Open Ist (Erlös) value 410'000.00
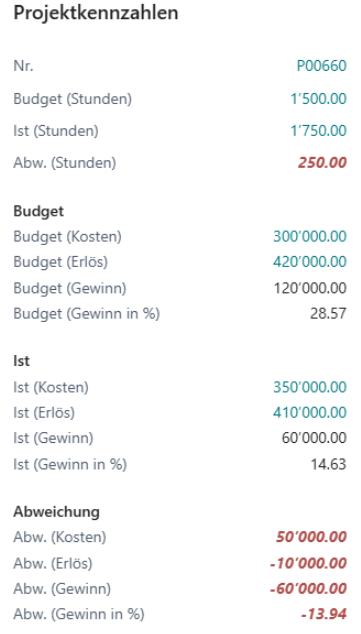 (310, 412)
